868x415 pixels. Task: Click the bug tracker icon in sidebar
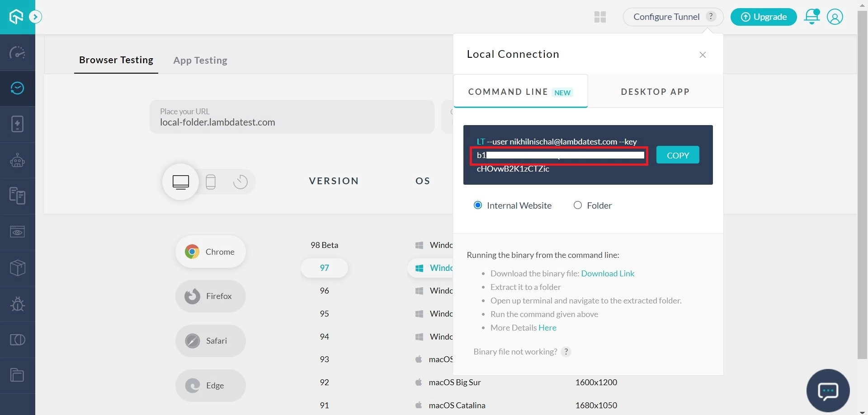[17, 303]
